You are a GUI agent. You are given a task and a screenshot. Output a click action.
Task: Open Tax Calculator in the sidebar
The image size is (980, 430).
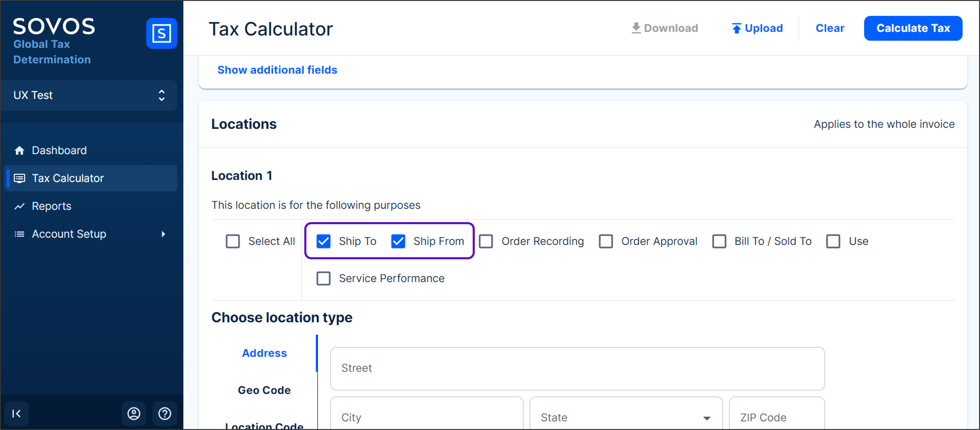tap(68, 178)
